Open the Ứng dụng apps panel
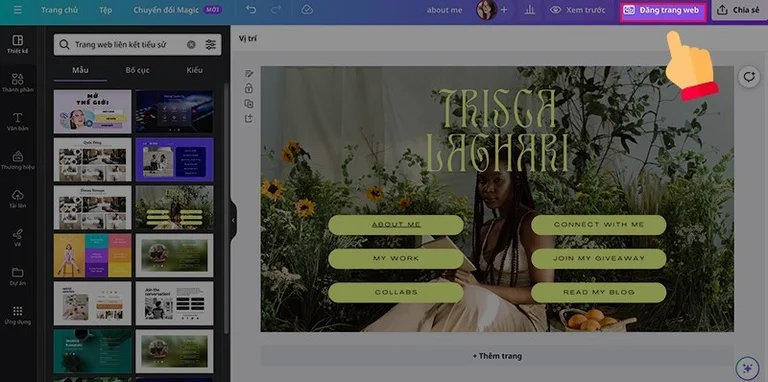This screenshot has height=382, width=768. tap(18, 315)
